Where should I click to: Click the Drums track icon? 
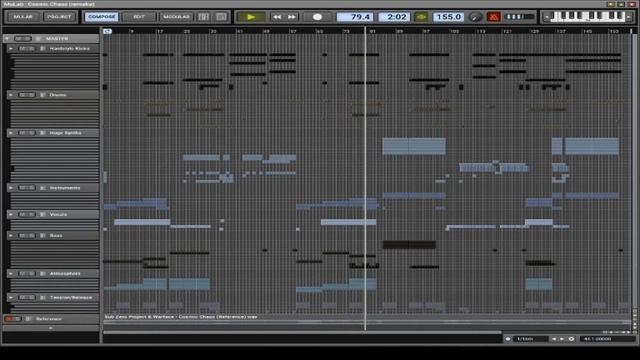point(42,95)
